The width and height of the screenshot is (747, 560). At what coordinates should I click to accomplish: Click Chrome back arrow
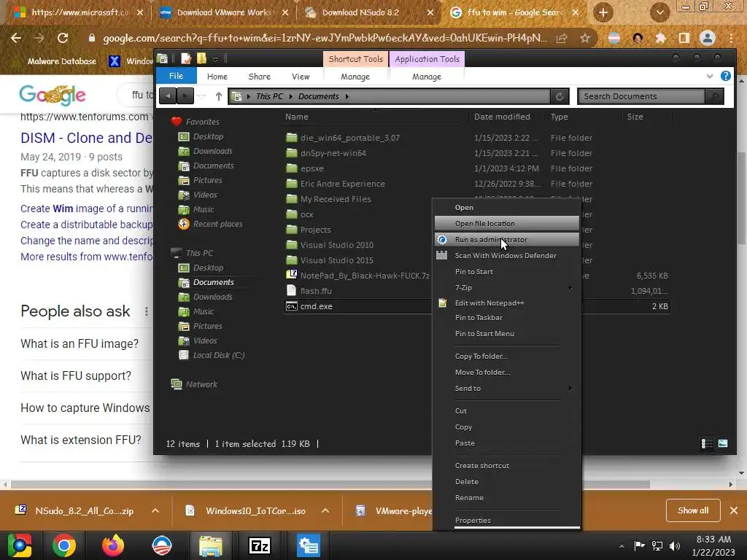(16, 39)
